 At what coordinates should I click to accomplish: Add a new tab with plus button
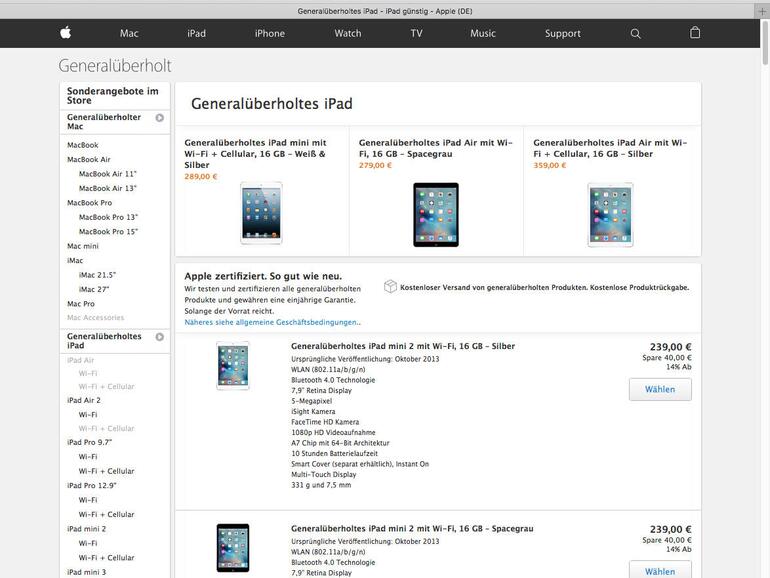point(762,11)
